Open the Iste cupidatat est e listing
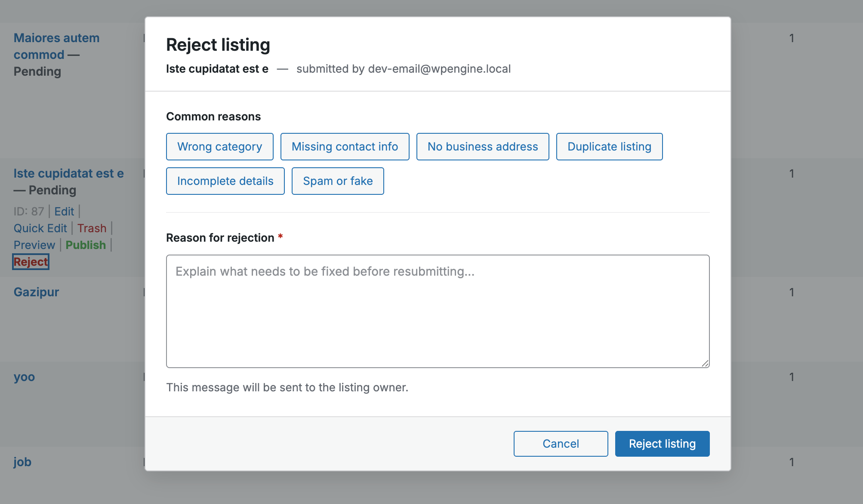This screenshot has width=863, height=504. pos(68,173)
